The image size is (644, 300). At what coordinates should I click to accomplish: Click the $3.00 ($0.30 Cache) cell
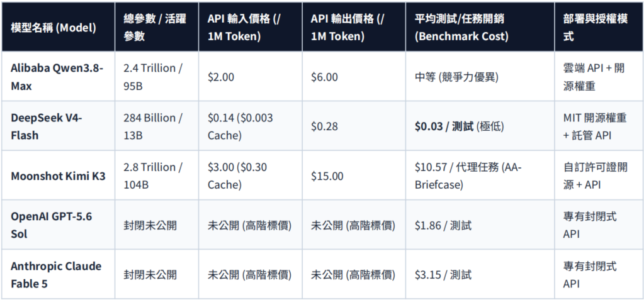tap(251, 175)
